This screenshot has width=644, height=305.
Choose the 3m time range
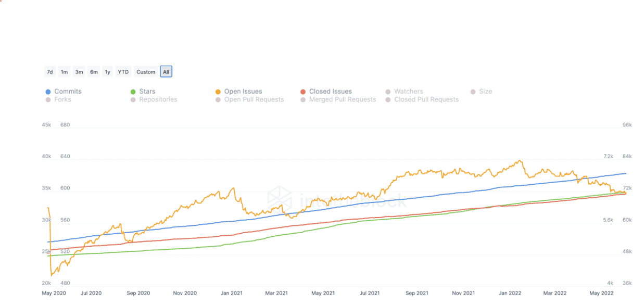[79, 72]
